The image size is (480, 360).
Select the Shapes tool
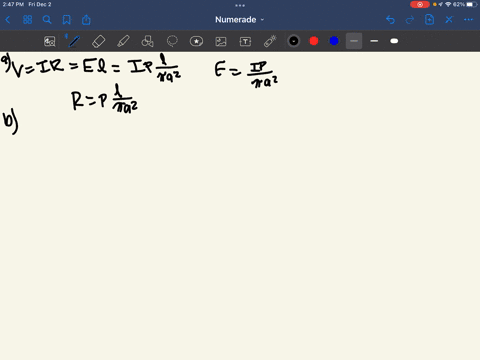[147, 41]
